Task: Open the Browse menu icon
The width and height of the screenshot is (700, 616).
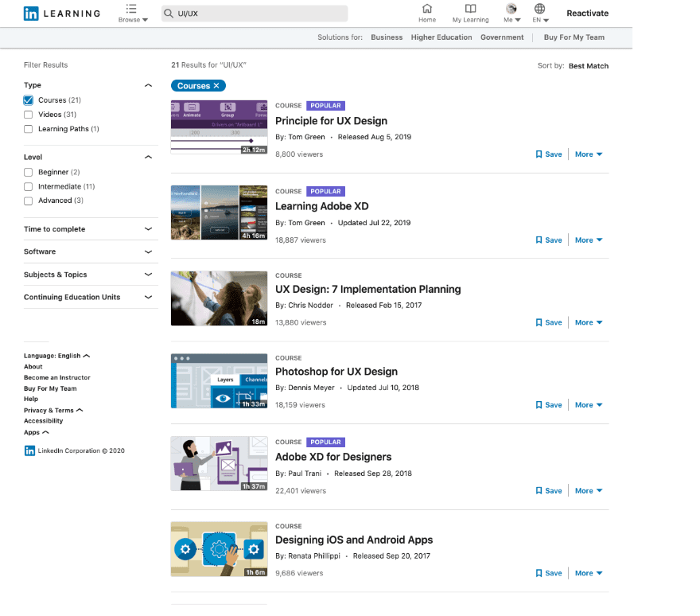Action: (130, 10)
